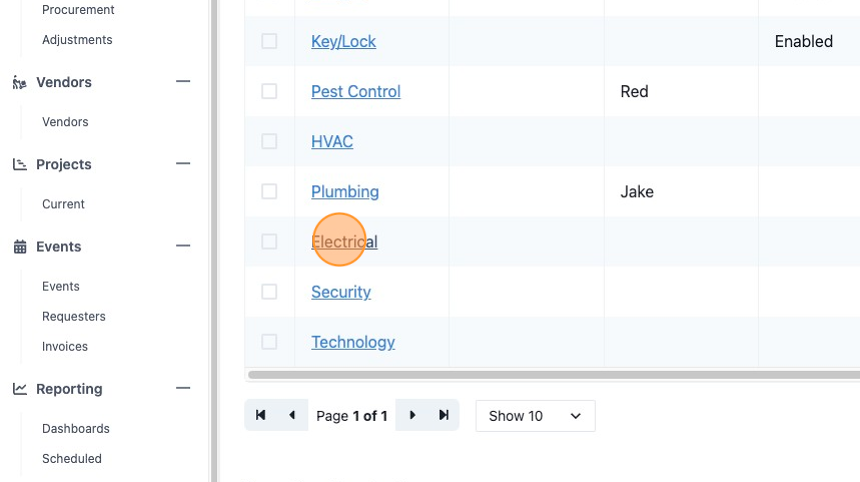Open Requesters in the sidebar
The image size is (860, 482).
[73, 316]
